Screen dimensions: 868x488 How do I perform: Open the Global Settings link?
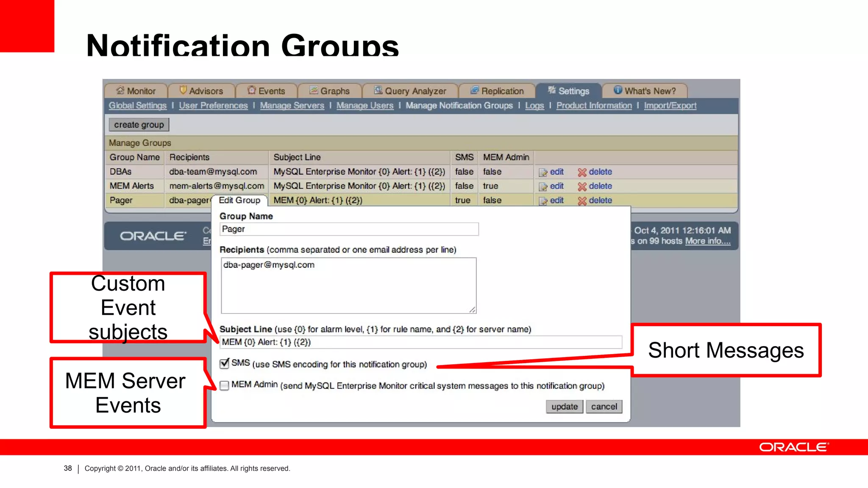pyautogui.click(x=138, y=105)
